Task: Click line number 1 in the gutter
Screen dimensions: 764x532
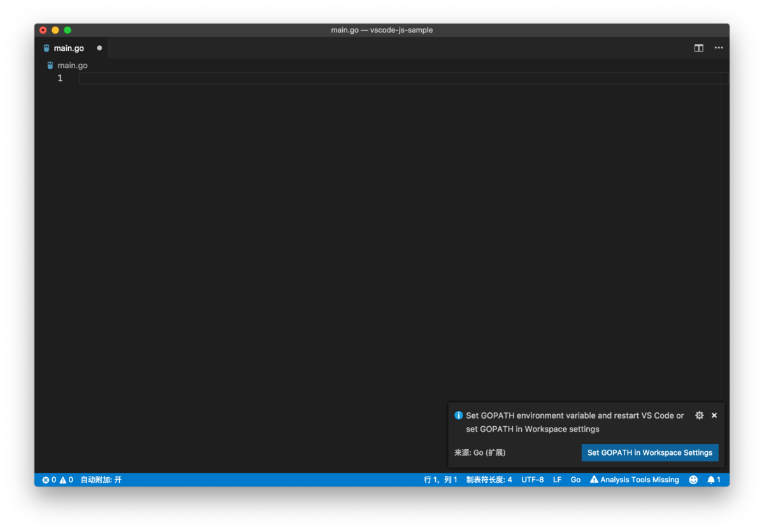Action: click(60, 78)
